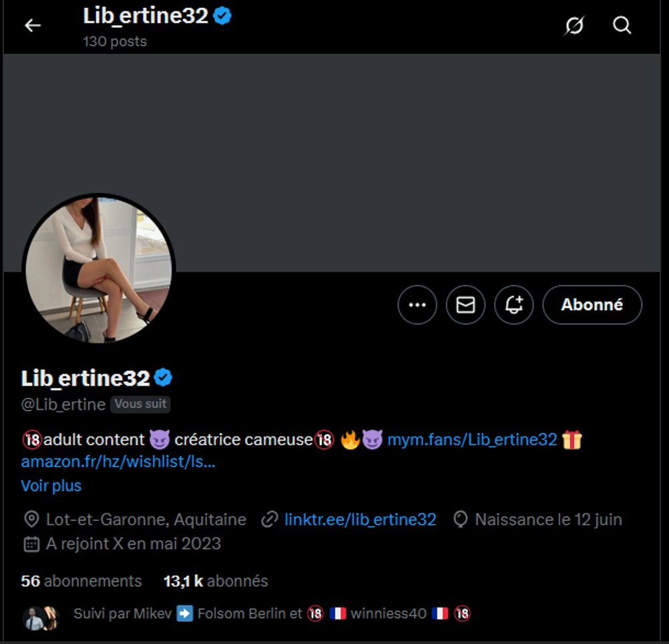Screen dimensions: 669x644
Task: Open the Suivi par Mikev followers text
Action: [x=272, y=614]
